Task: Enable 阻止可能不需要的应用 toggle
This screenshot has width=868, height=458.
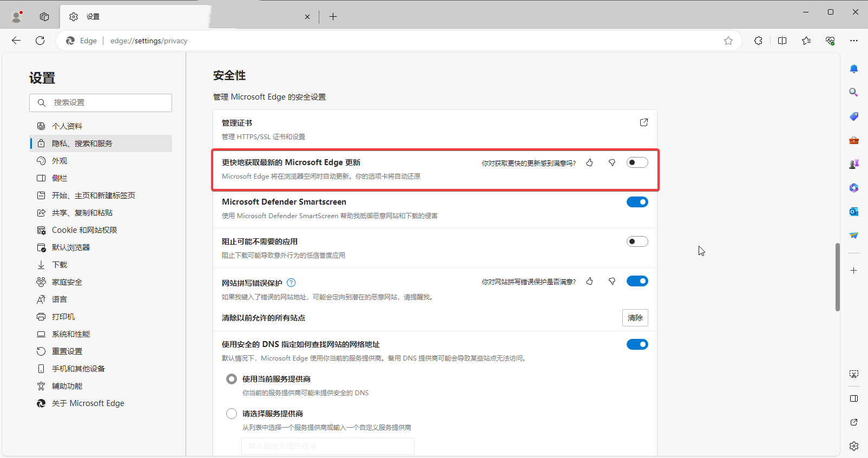Action: (637, 241)
